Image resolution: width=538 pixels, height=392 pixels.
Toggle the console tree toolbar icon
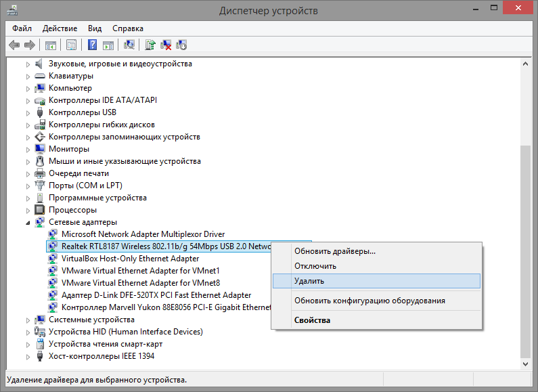click(x=51, y=45)
